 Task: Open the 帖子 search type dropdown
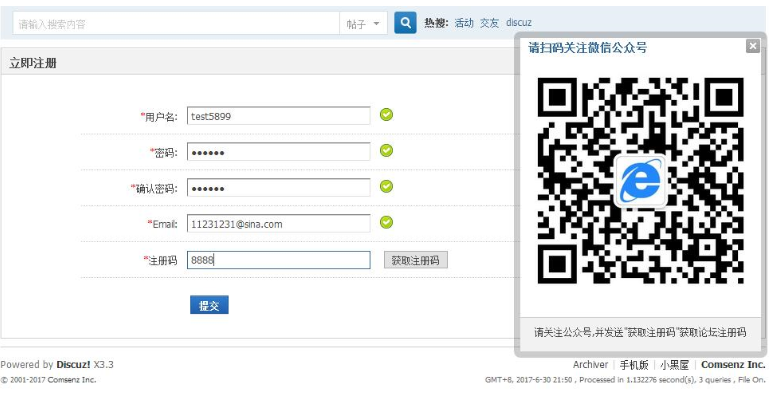tap(363, 24)
